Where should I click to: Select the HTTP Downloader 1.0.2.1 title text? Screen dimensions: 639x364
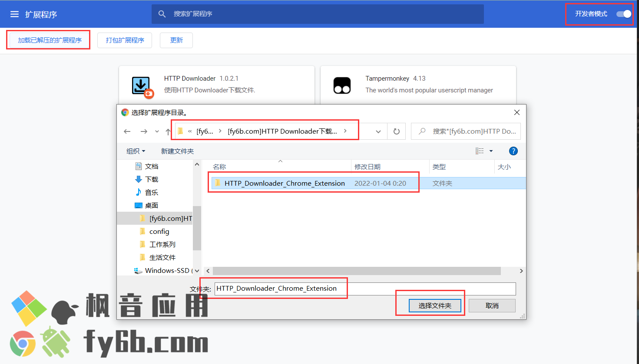201,79
